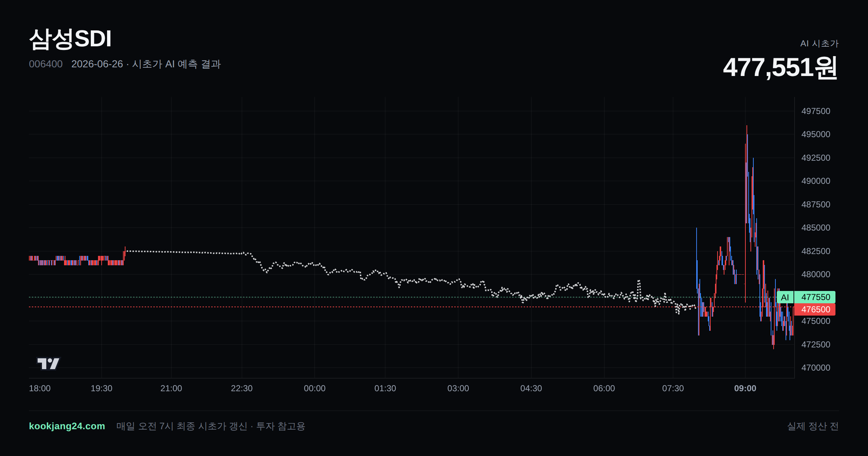Click the 485000 price axis label
Image resolution: width=868 pixels, height=456 pixels.
(x=816, y=228)
